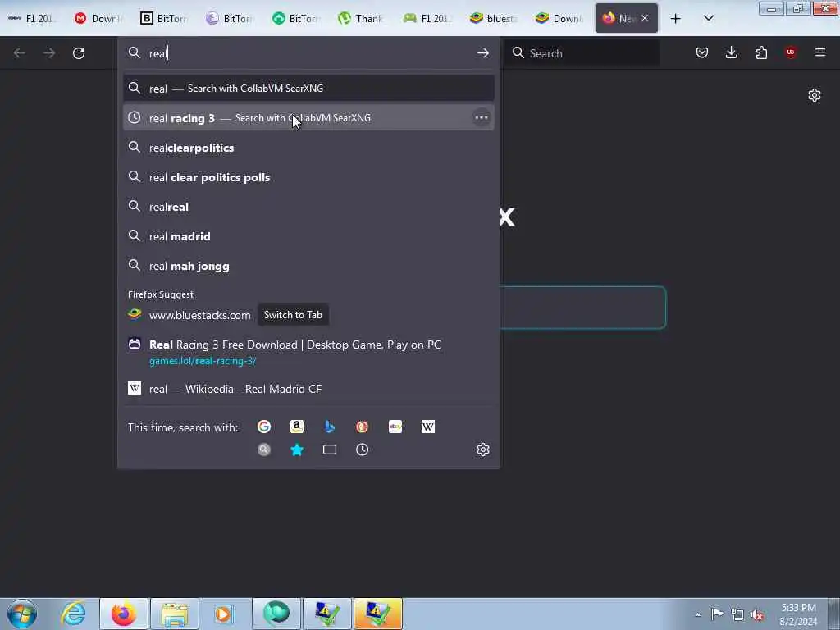Open the uBlock Origin extension icon
Image resolution: width=840 pixels, height=630 pixels.
tap(791, 52)
